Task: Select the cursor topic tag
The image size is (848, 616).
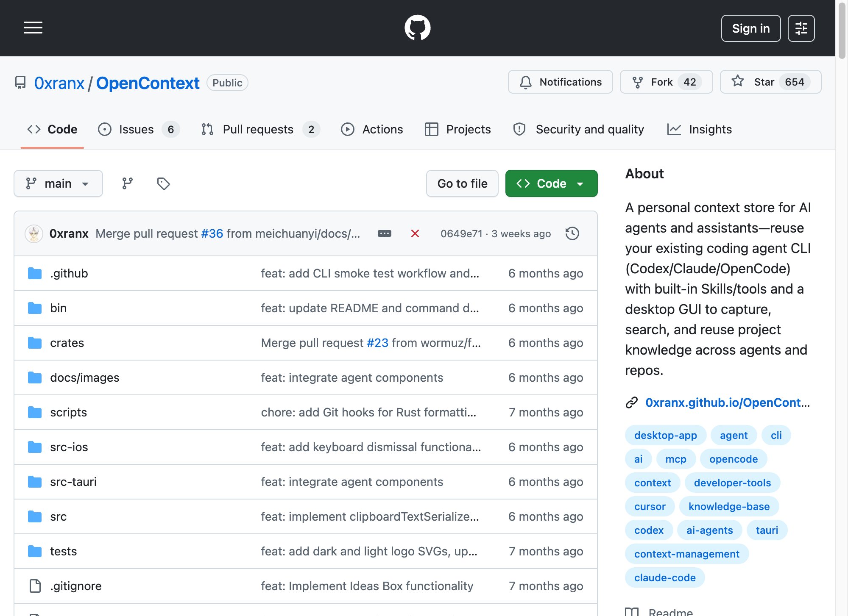Action: [650, 506]
